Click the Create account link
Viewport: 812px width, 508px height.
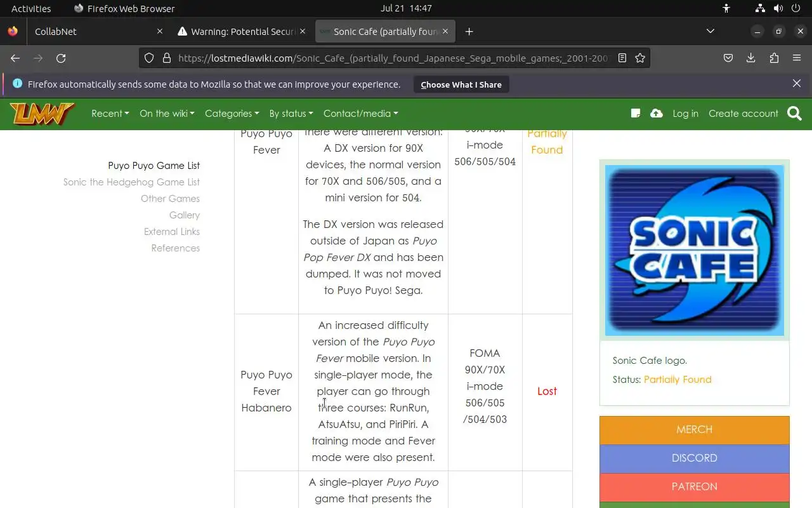tap(743, 113)
